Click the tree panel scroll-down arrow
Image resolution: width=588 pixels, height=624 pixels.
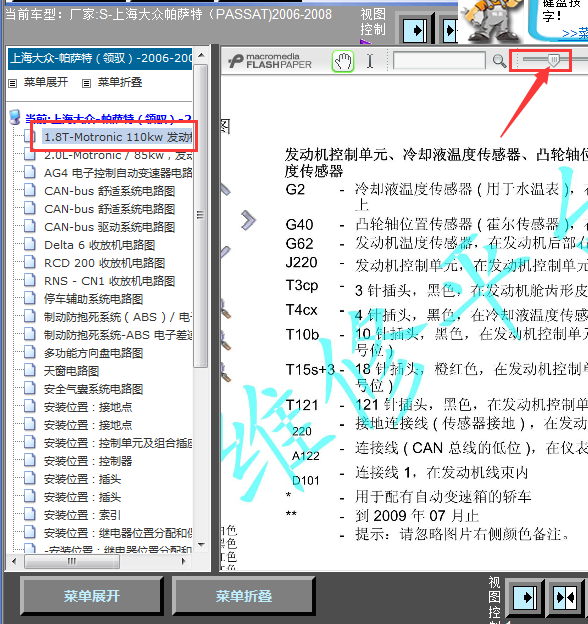coord(201,544)
